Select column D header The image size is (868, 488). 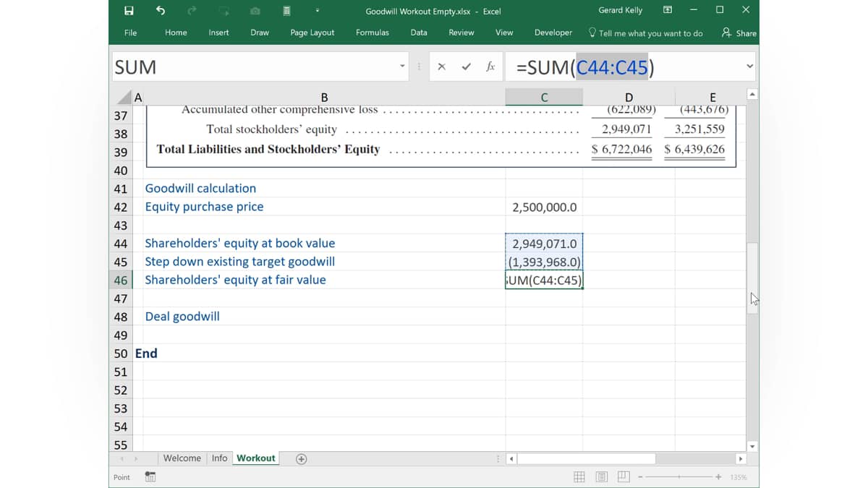tap(629, 98)
